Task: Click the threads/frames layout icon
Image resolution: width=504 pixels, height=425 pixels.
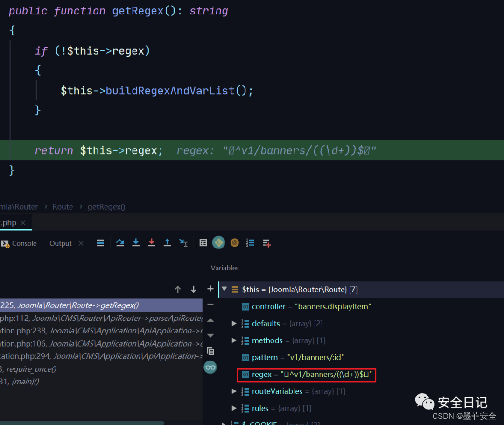Action: point(100,243)
